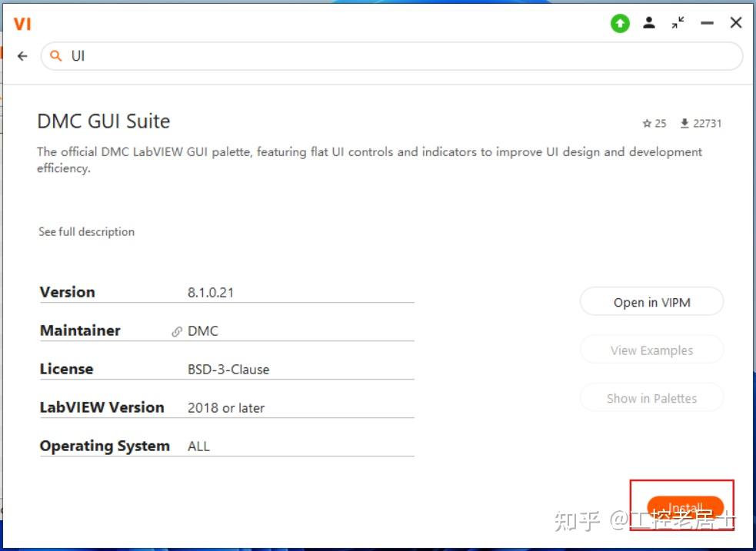Viewport: 756px width, 551px height.
Task: Click the star rating icon
Action: (x=647, y=124)
